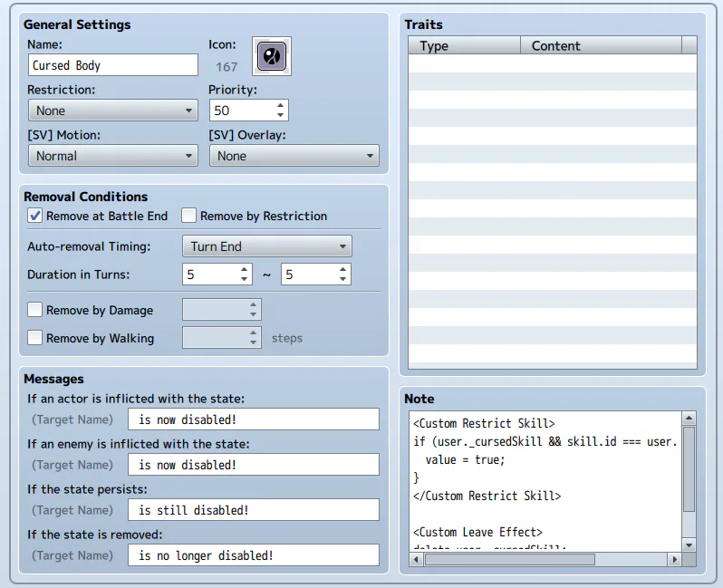
Task: Enable Remove by Damage checkbox
Action: click(35, 310)
